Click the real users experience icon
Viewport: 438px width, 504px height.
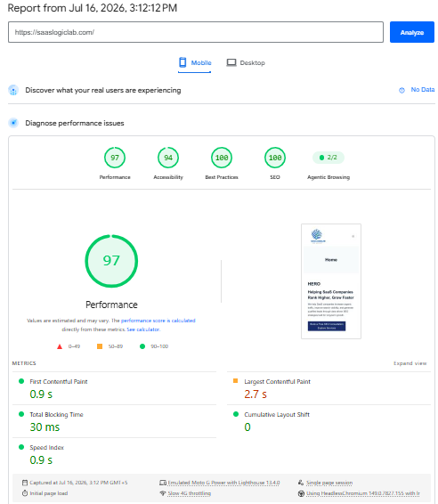coord(13,90)
